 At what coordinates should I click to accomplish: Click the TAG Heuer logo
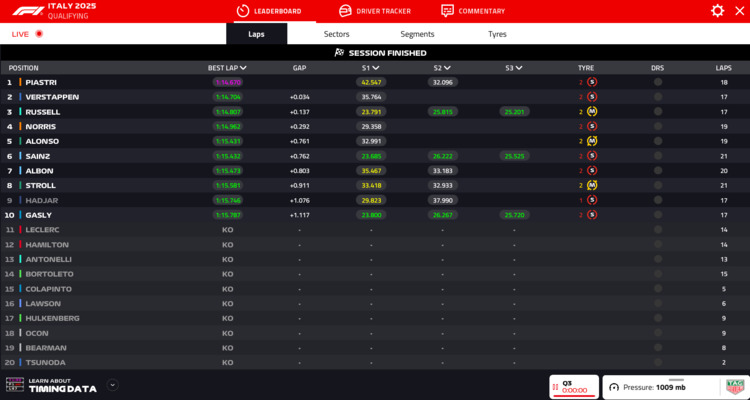[x=734, y=387]
